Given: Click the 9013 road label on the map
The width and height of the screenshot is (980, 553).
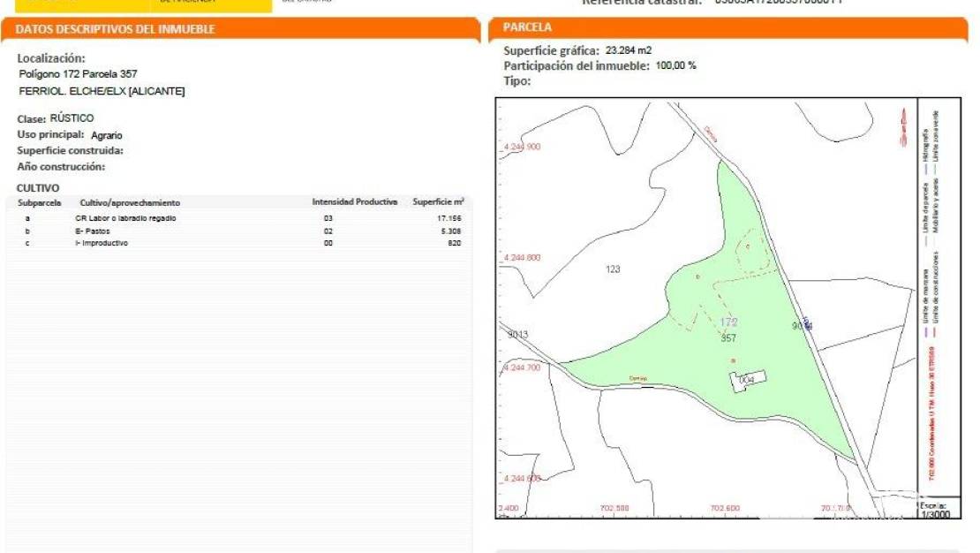Looking at the screenshot, I should click(517, 334).
